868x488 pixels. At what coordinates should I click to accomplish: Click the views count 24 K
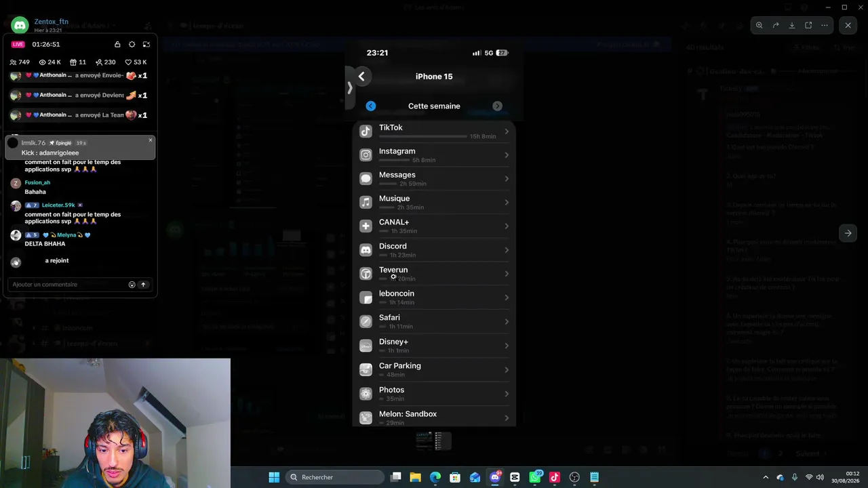point(50,62)
